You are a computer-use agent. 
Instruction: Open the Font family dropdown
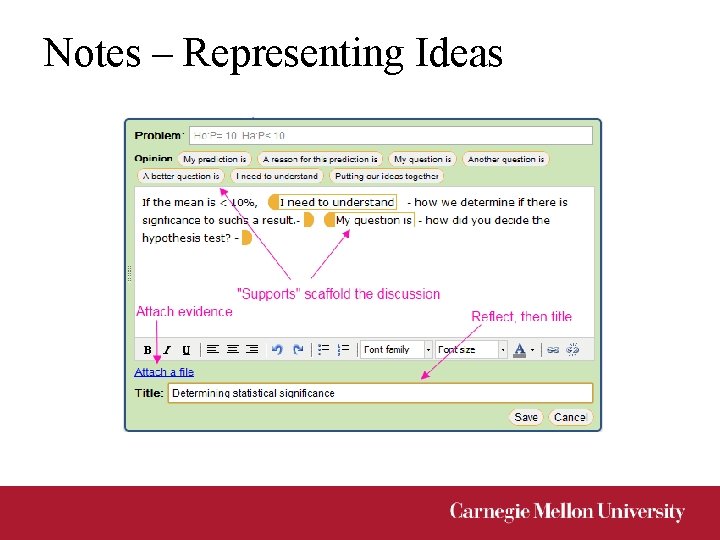coord(396,350)
